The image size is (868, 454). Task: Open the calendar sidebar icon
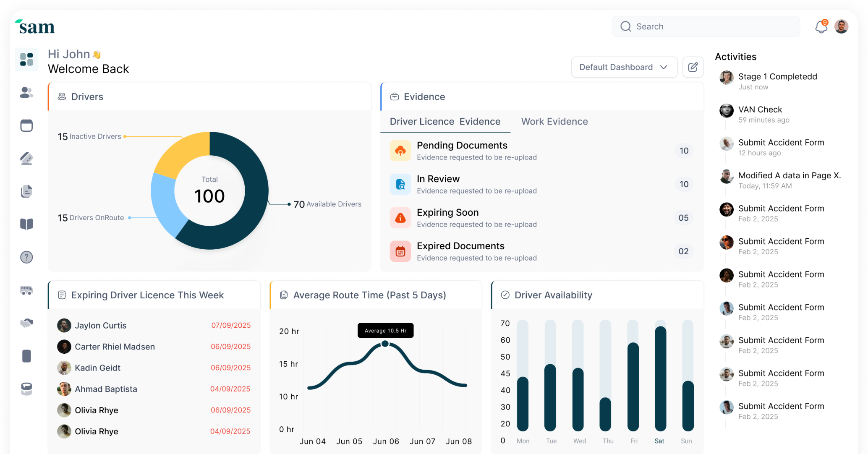[x=26, y=125]
